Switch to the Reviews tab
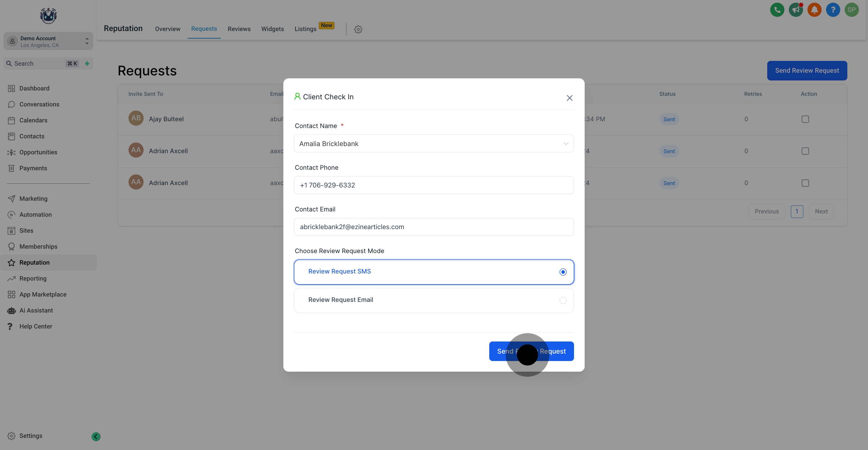This screenshot has width=868, height=450. (x=239, y=29)
